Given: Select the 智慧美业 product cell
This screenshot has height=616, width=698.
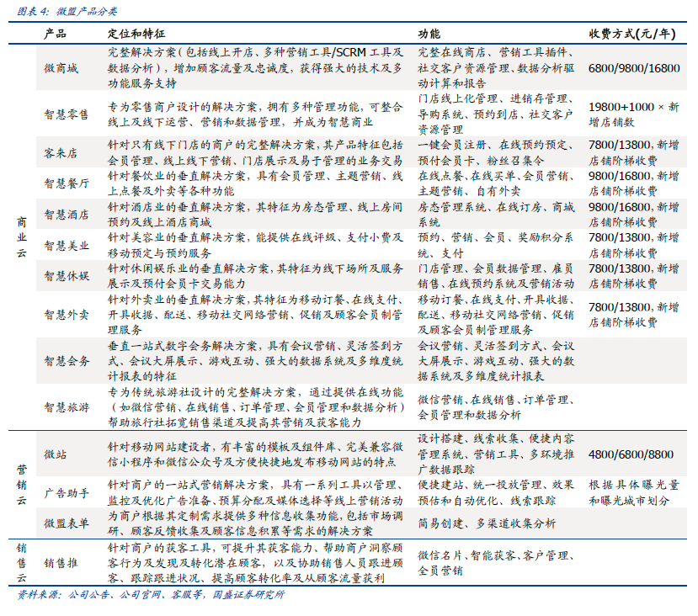Looking at the screenshot, I should pyautogui.click(x=67, y=246).
